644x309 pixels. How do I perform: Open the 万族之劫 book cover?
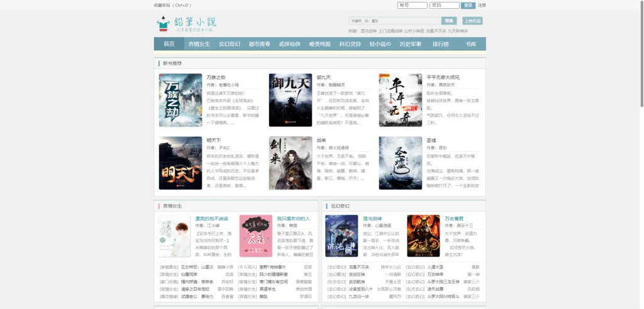180,100
